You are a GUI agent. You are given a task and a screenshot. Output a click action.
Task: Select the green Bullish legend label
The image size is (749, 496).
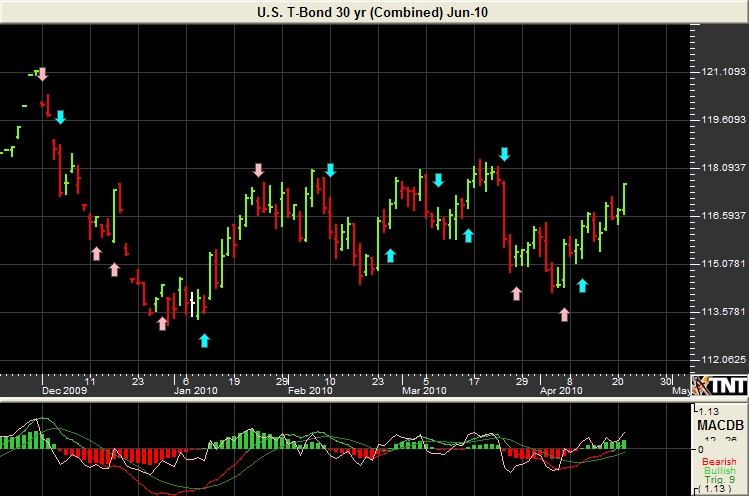pyautogui.click(x=720, y=471)
